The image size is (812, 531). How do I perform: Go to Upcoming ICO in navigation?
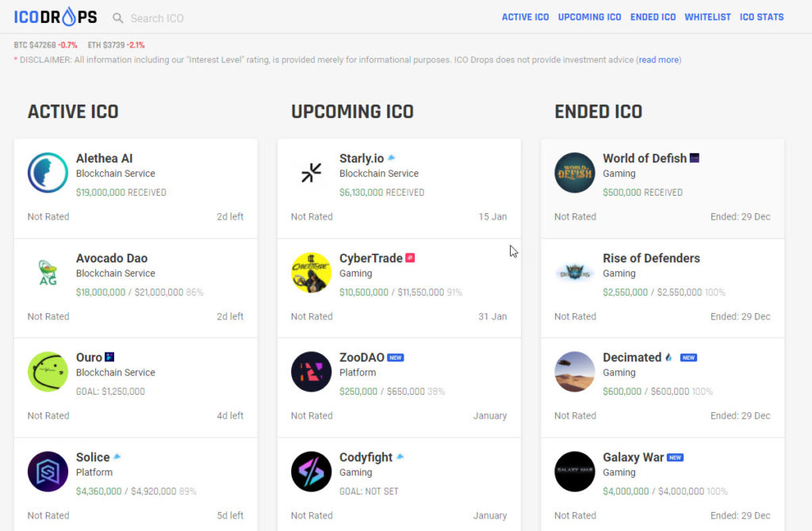click(589, 17)
